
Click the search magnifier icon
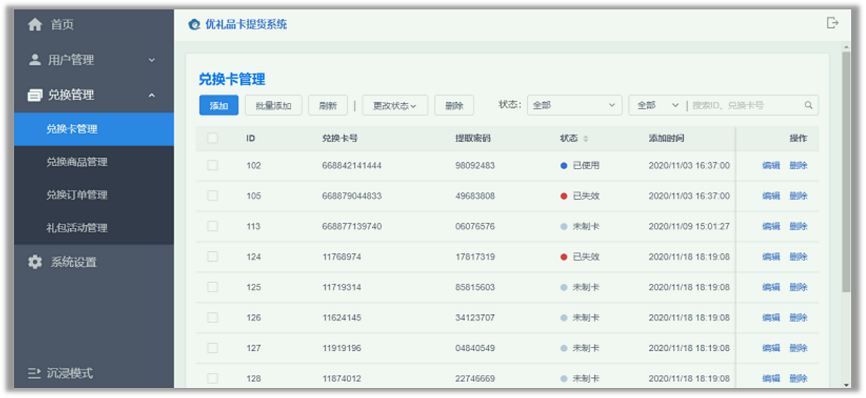[x=808, y=105]
